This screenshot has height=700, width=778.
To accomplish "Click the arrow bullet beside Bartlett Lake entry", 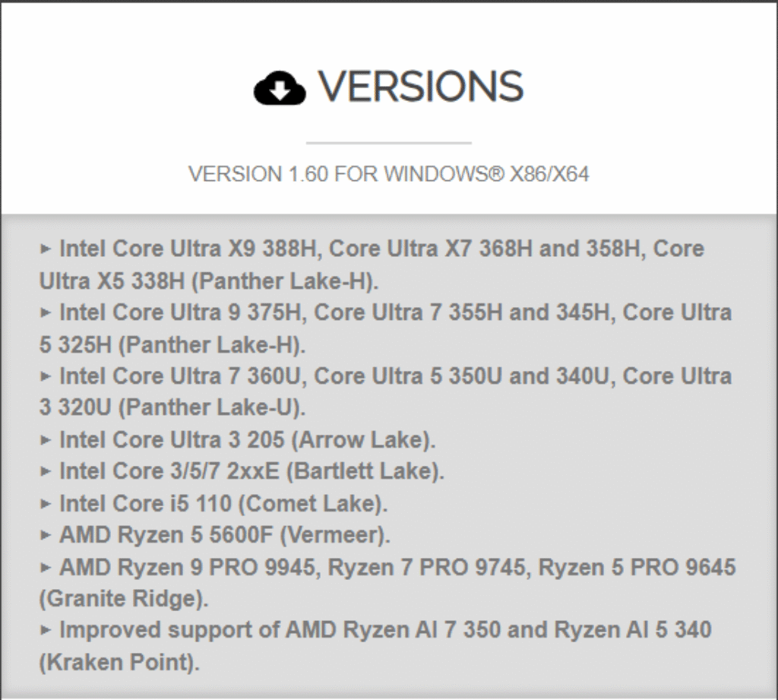I will pyautogui.click(x=46, y=471).
